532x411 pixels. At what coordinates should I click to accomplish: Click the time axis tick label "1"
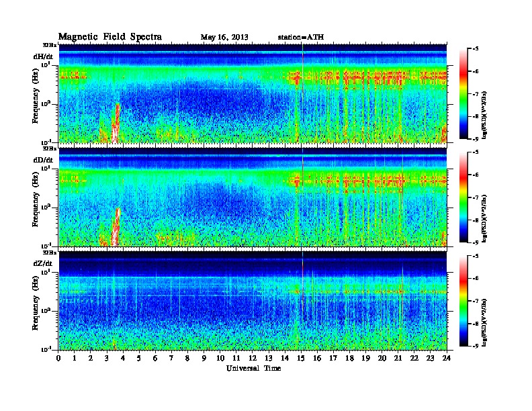click(75, 359)
